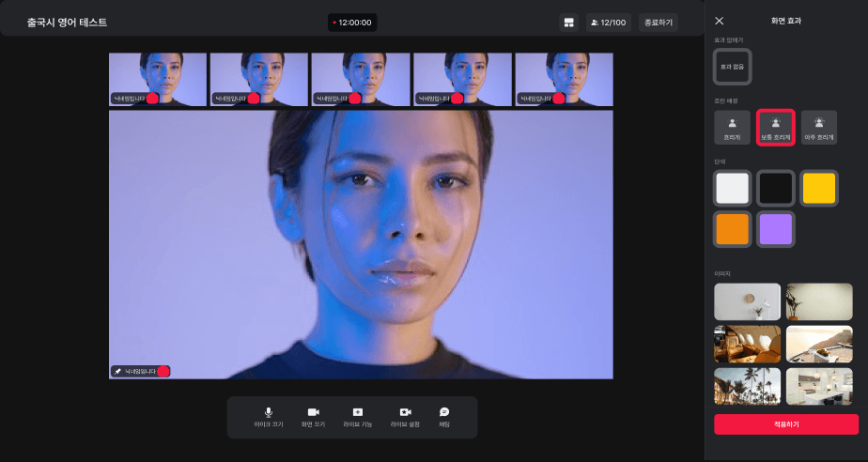
Task: Close the 화면 효과 panel
Action: click(x=720, y=21)
